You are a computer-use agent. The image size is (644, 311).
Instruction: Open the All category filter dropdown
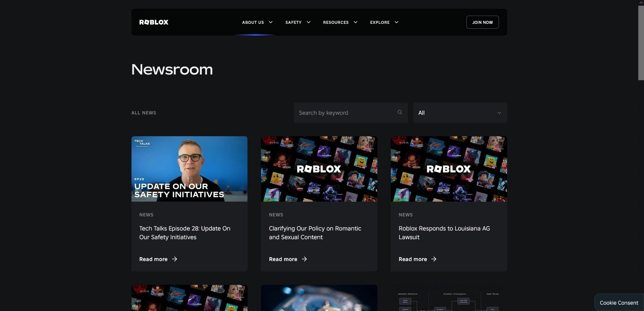click(x=460, y=113)
